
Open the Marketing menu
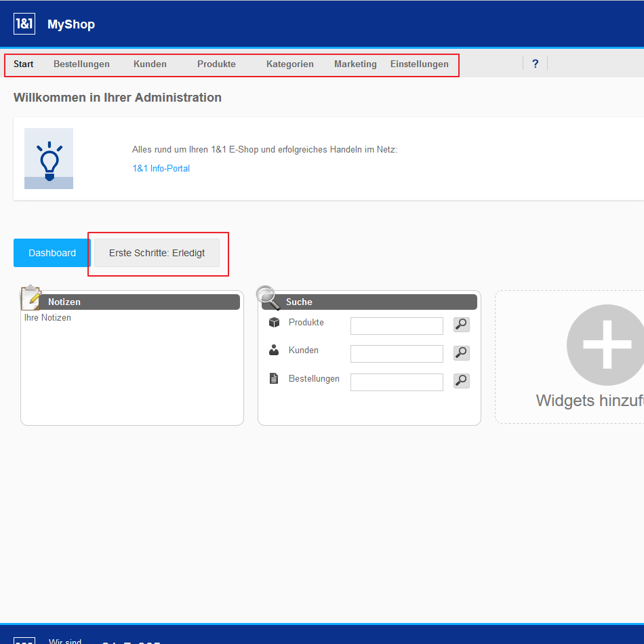coord(355,64)
